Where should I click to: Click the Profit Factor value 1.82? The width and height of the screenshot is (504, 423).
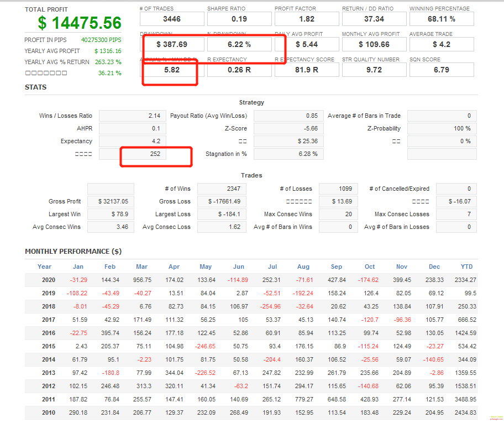pyautogui.click(x=307, y=19)
